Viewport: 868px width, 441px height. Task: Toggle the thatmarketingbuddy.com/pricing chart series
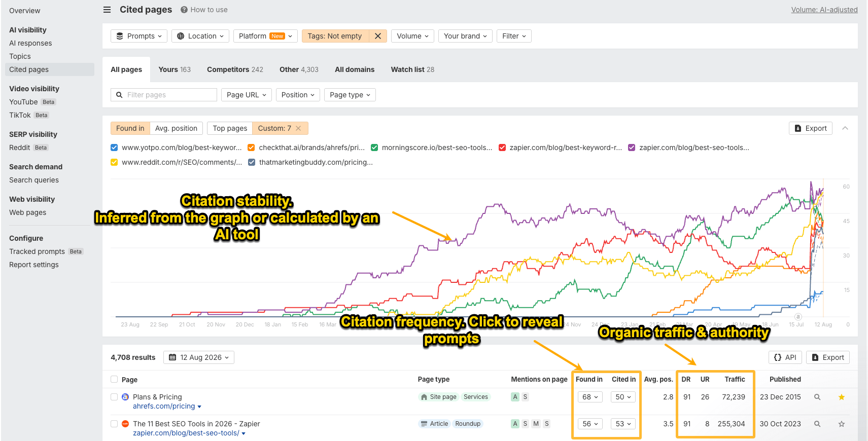tap(252, 162)
